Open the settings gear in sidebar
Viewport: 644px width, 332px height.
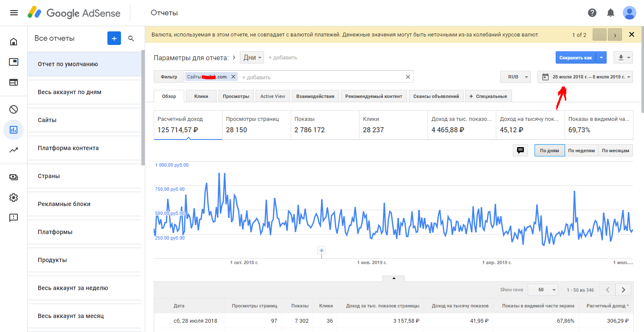point(14,198)
